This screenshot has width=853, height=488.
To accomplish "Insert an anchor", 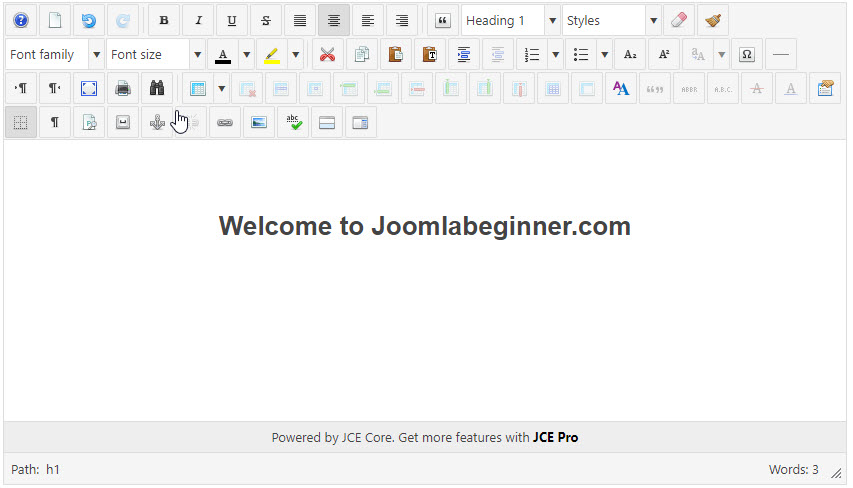I will click(x=157, y=122).
